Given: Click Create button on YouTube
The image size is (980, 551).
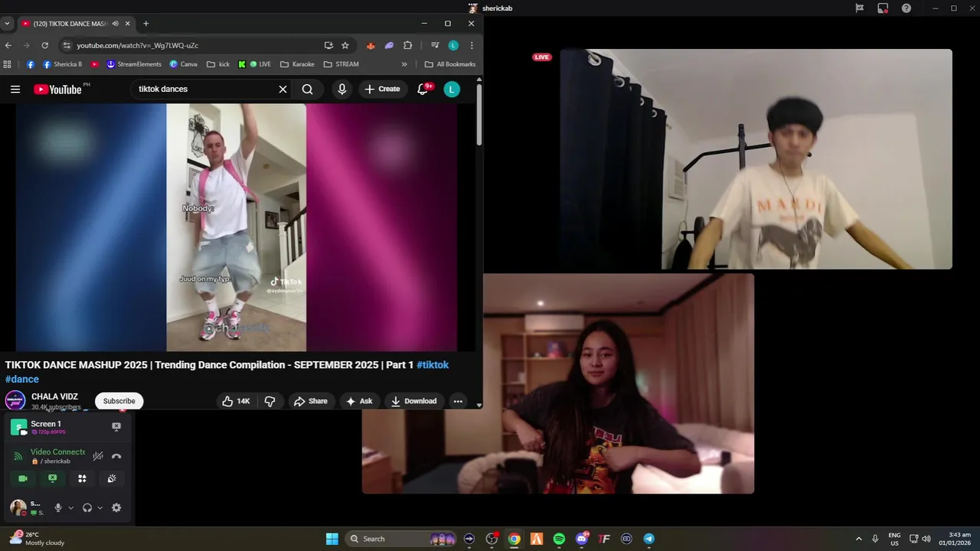Looking at the screenshot, I should (382, 90).
